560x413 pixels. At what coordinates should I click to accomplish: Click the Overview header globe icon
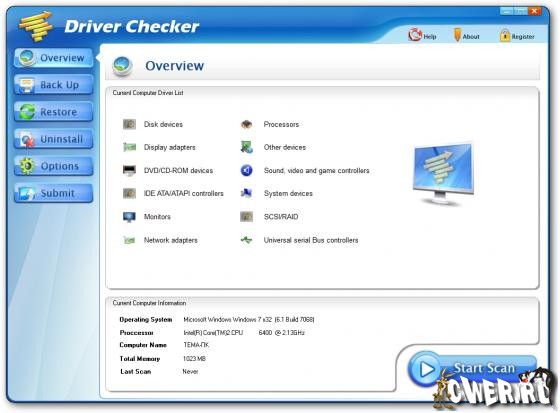click(122, 66)
